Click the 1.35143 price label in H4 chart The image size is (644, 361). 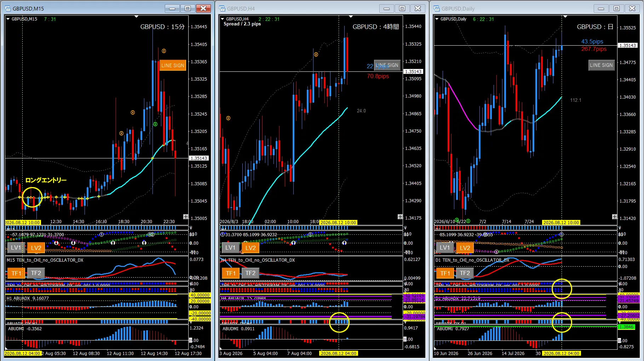[x=414, y=71]
